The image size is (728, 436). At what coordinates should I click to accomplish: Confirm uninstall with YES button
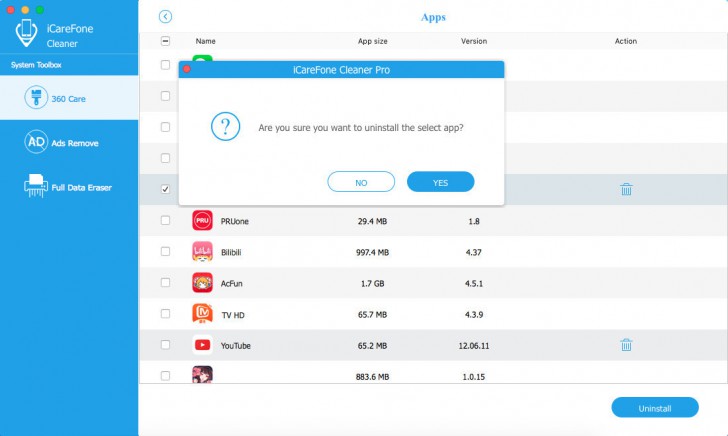pyautogui.click(x=441, y=182)
